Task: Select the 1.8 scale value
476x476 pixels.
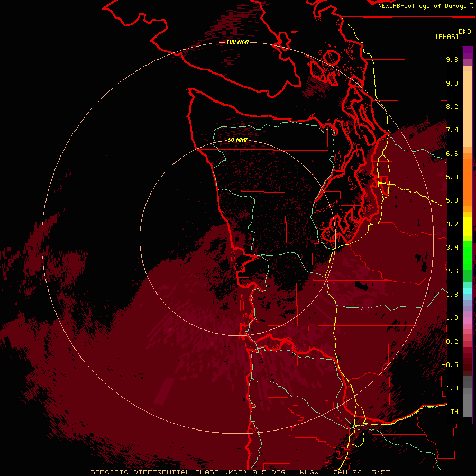Action: [452, 295]
